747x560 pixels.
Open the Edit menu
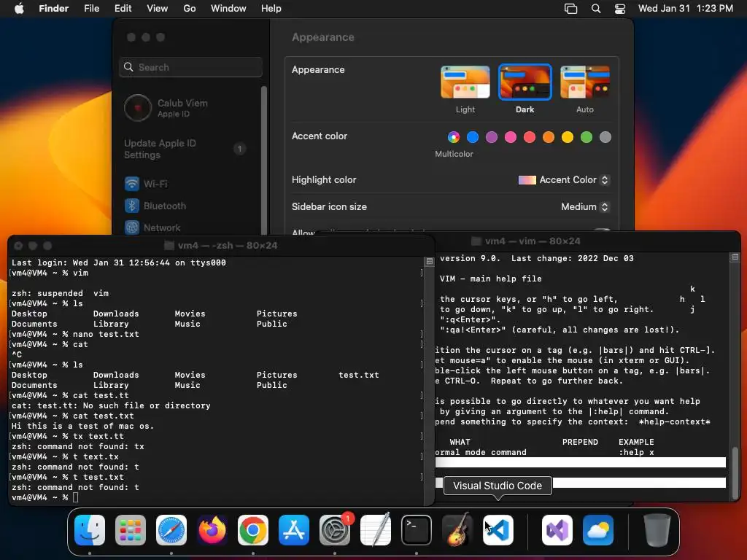pyautogui.click(x=123, y=8)
